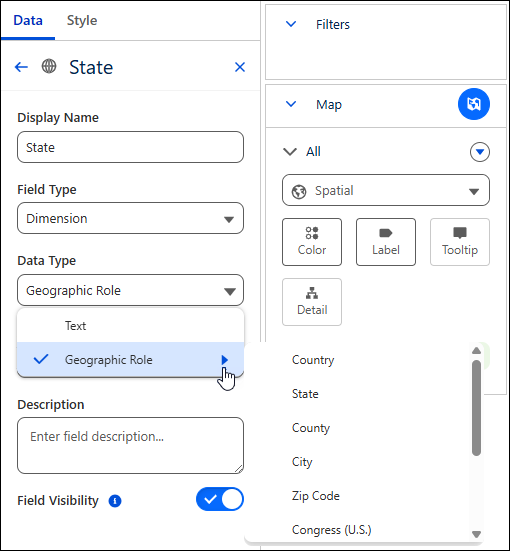Click the Tooltip marks button
The width and height of the screenshot is (510, 551).
coord(460,242)
